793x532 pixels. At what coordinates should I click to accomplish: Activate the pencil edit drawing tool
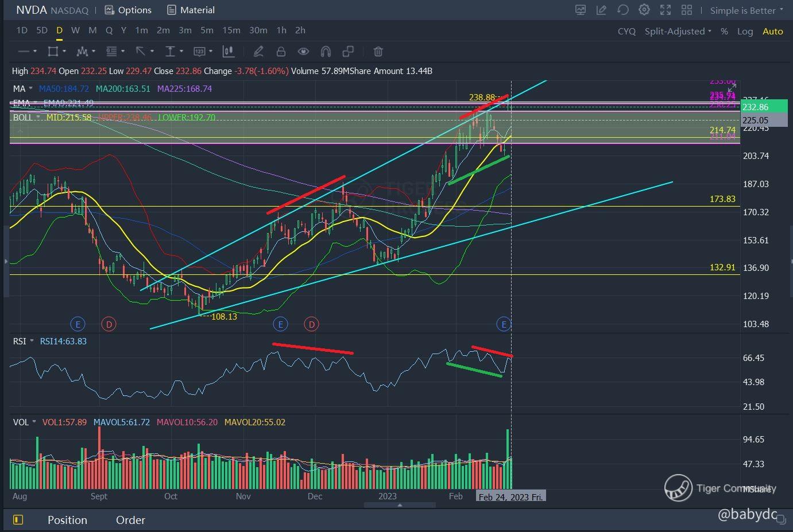tap(258, 52)
